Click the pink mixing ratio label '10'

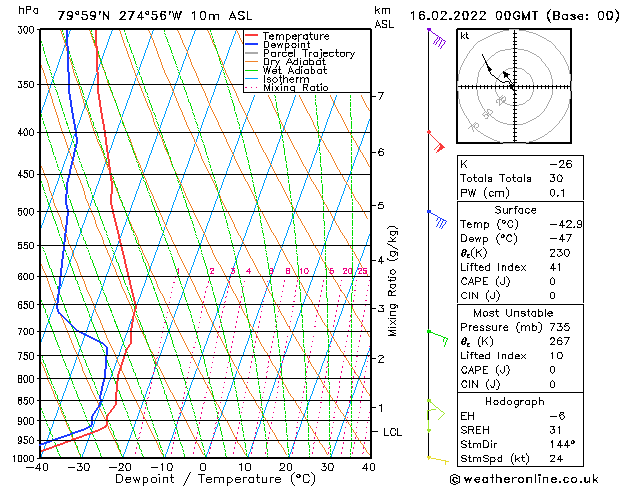coord(304,271)
